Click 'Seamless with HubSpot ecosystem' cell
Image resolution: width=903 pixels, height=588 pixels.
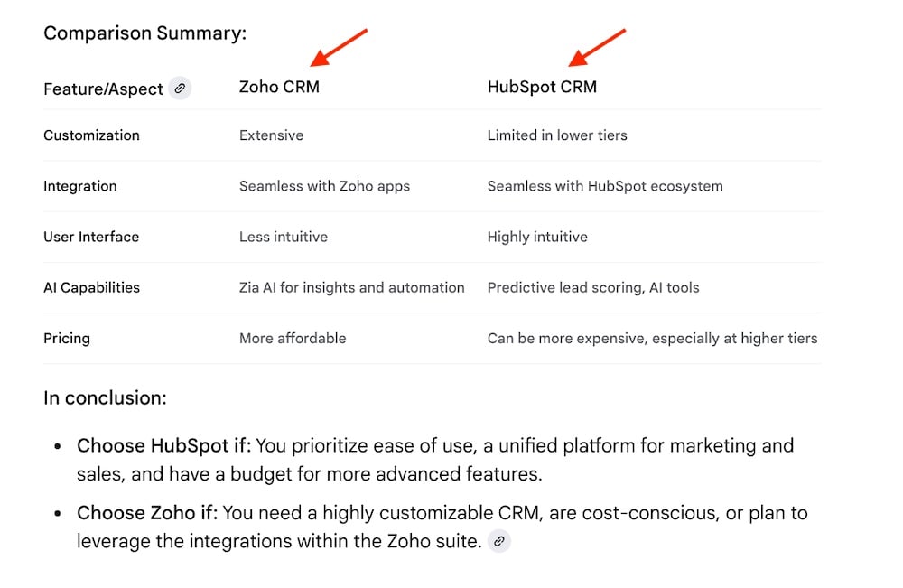click(x=605, y=186)
